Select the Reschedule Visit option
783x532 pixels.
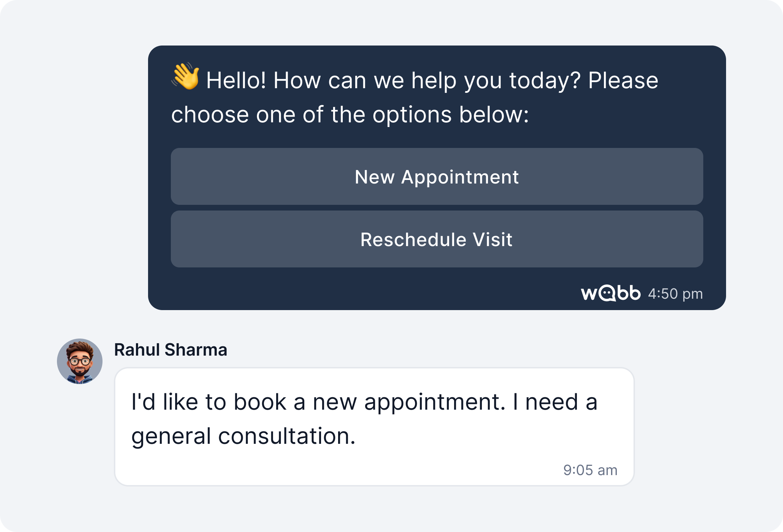pyautogui.click(x=437, y=239)
